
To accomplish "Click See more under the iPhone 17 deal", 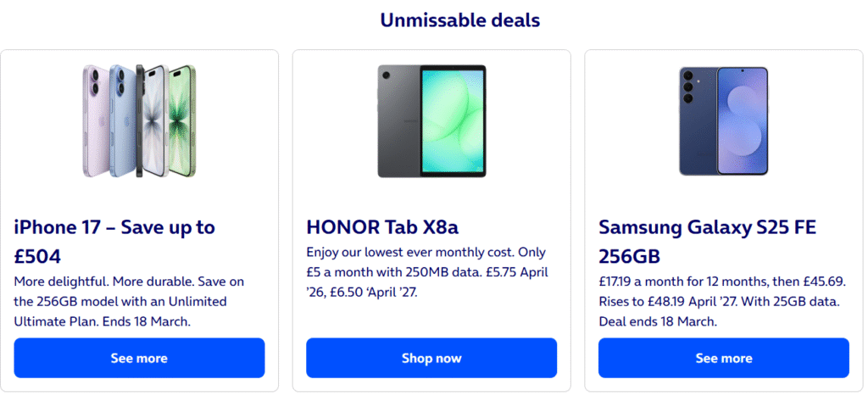I will pos(139,358).
